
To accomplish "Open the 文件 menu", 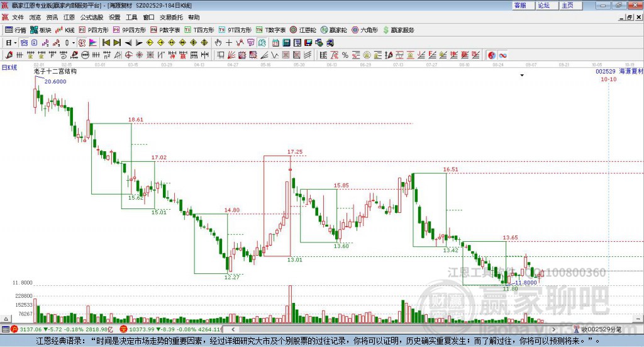I will click(18, 17).
